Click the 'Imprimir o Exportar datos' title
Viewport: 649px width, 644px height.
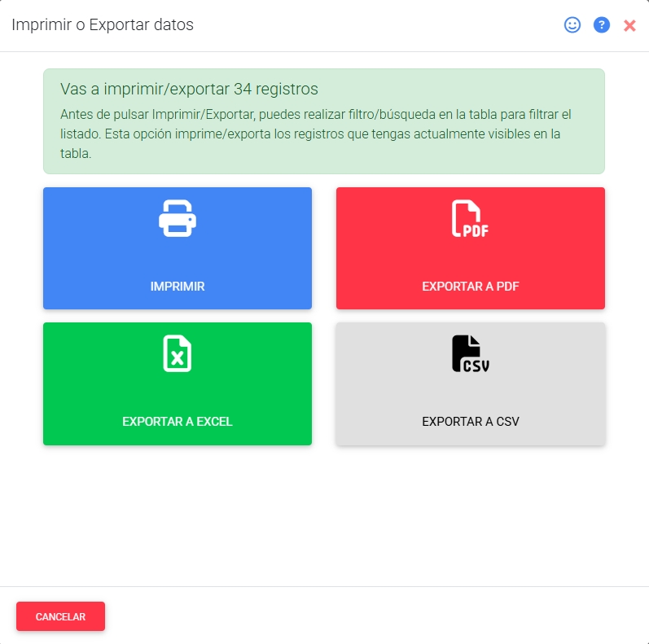tap(103, 25)
